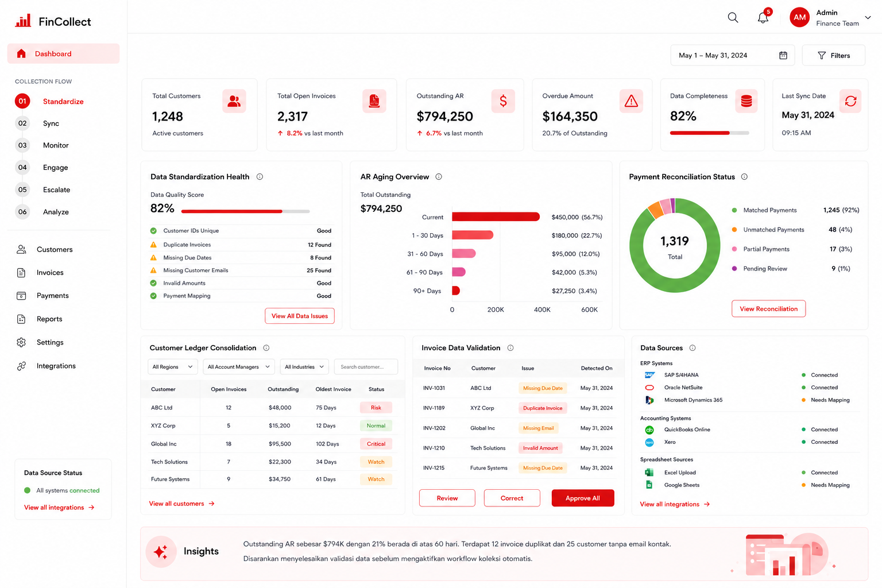Screen dimensions: 882x588
Task: Click the Current bar in AR Aging chart
Action: coord(496,217)
